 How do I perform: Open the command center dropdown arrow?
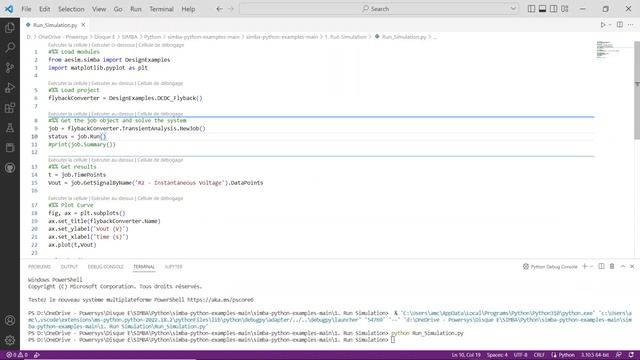(513, 9)
